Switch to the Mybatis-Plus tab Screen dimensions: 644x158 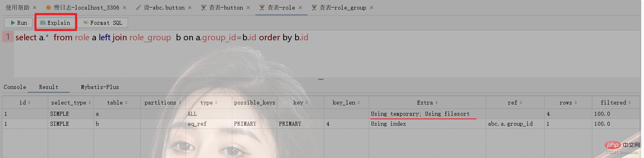point(100,87)
